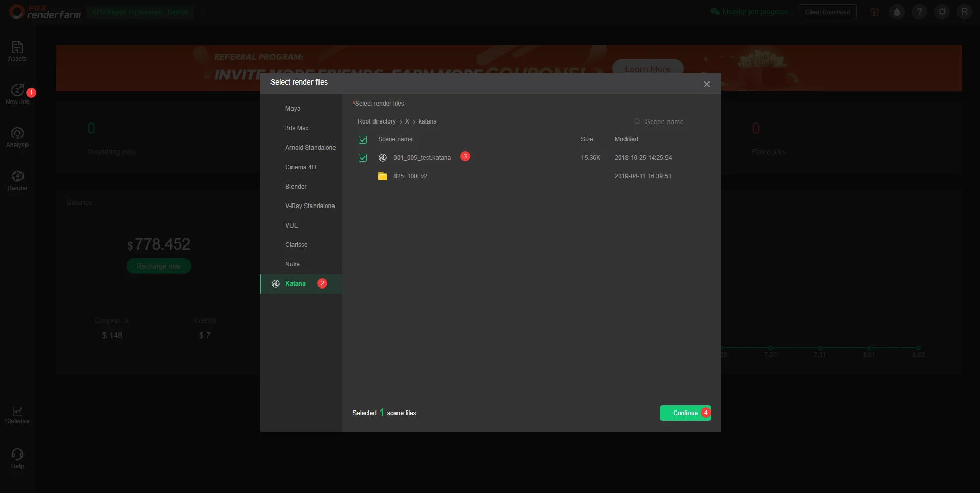The width and height of the screenshot is (980, 493).
Task: Open the Render sidebar icon
Action: coord(17,180)
